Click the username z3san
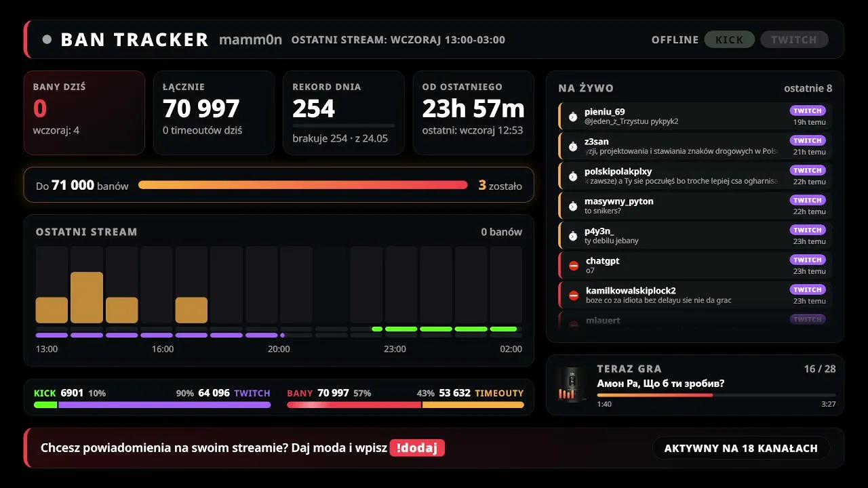The height and width of the screenshot is (488, 868). click(x=597, y=142)
